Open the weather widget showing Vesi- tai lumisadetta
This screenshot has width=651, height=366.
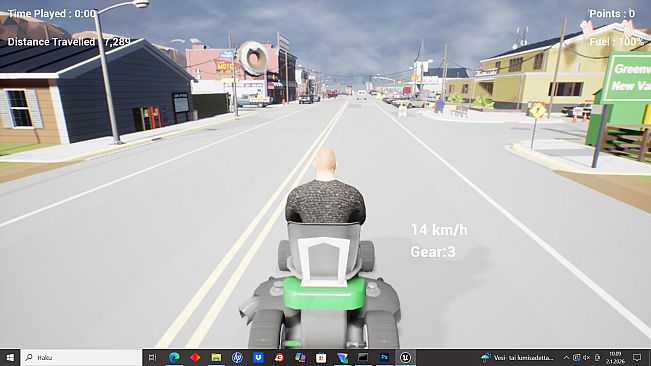click(x=517, y=357)
